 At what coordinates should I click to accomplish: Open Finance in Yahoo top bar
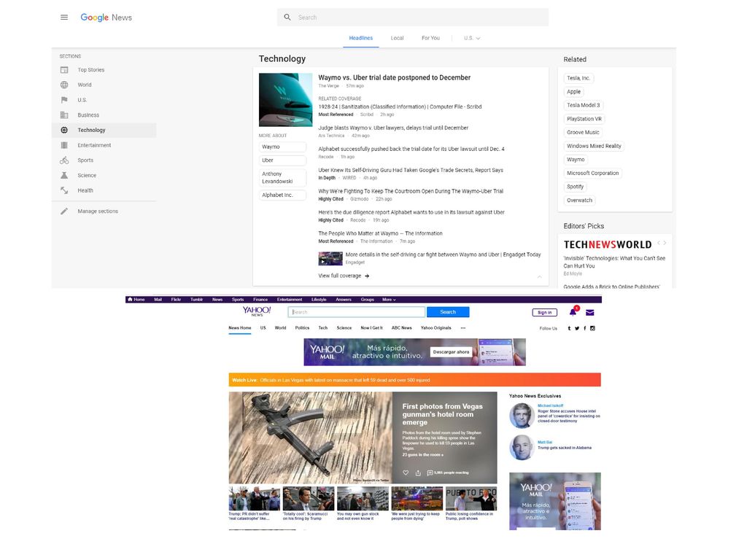[x=260, y=300]
